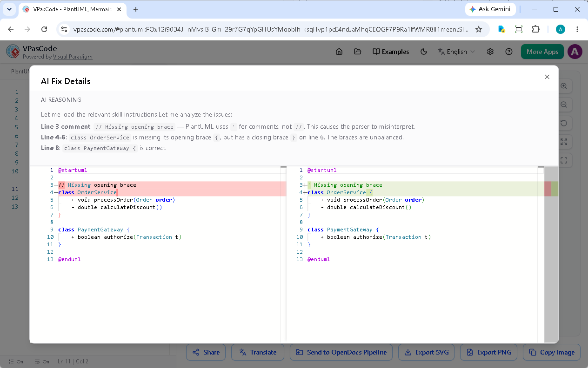Open Chrome profile avatar A

[x=561, y=29]
